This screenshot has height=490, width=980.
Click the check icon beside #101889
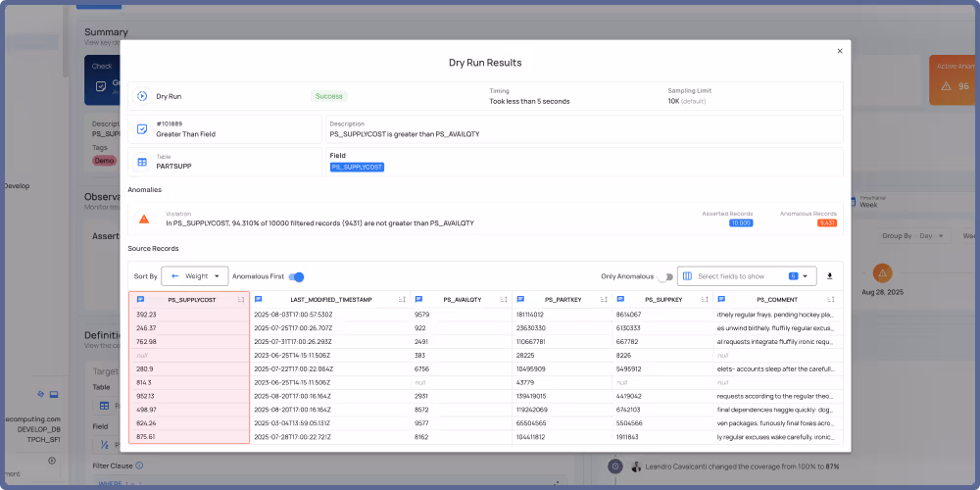(x=142, y=128)
